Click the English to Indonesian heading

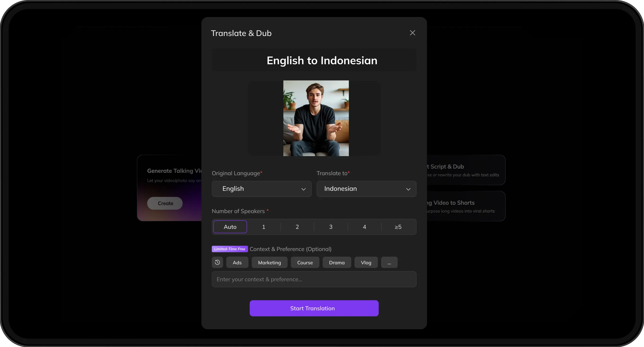click(x=322, y=60)
